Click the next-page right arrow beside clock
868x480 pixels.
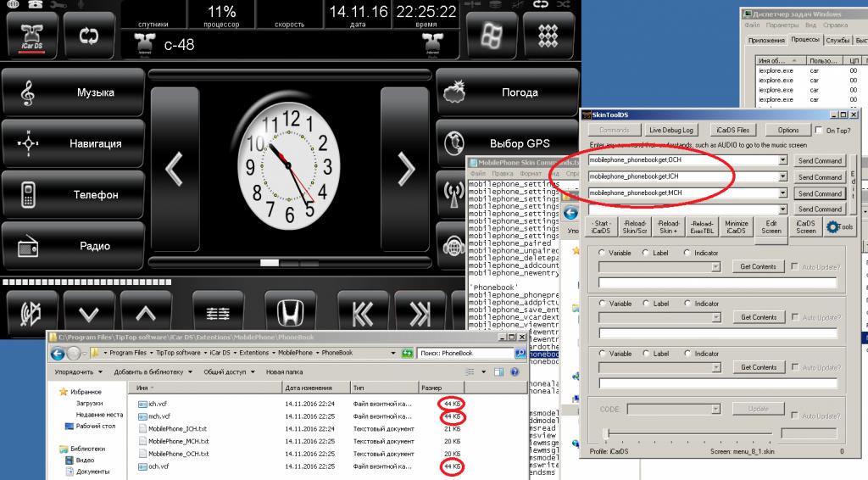pyautogui.click(x=406, y=169)
